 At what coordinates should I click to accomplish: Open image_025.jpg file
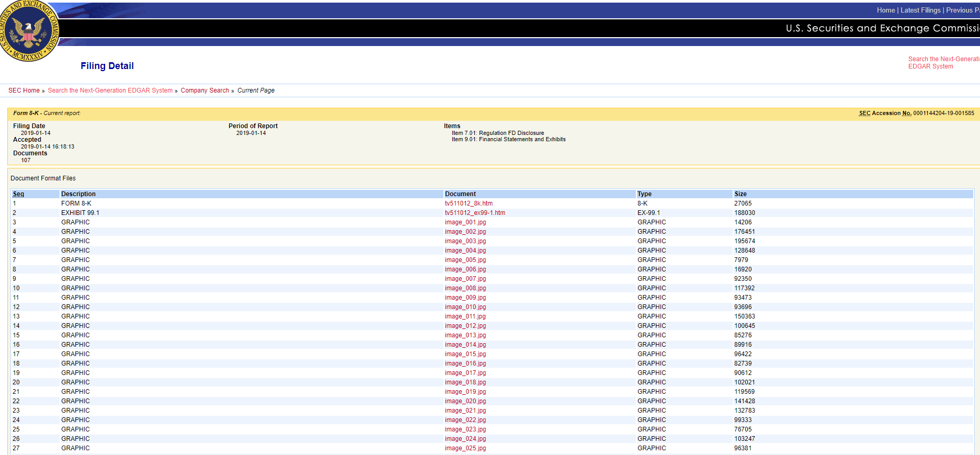[x=465, y=448]
